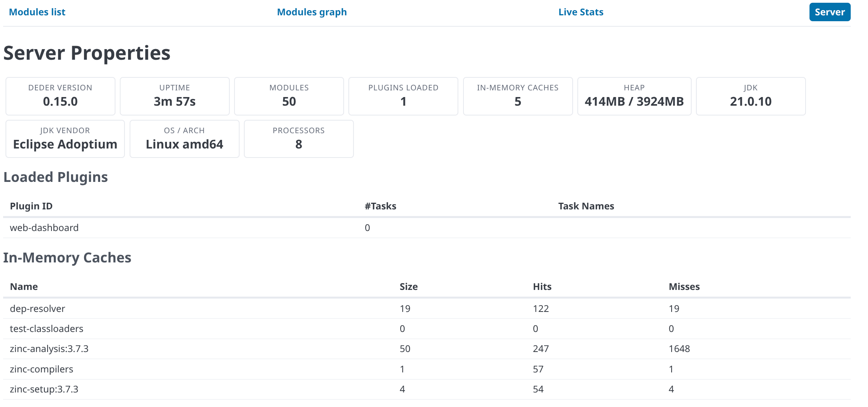Click the In-Memory Caches count card
Image resolution: width=868 pixels, height=407 pixels.
click(518, 96)
